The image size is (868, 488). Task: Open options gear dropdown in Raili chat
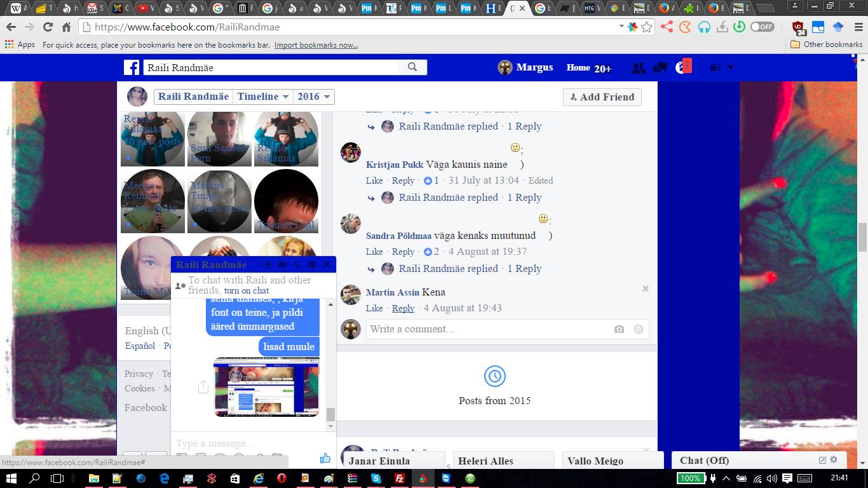tap(312, 264)
